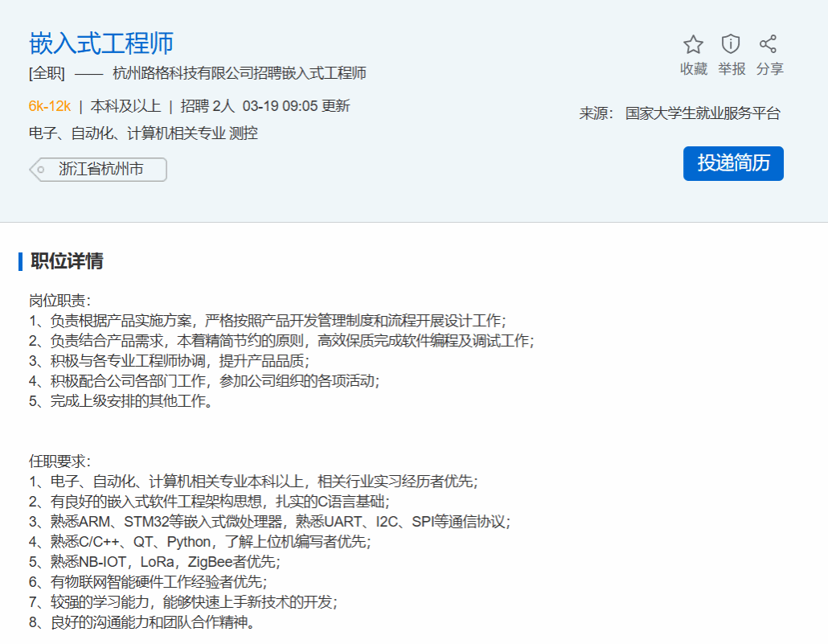Click the 浙江省杭州市 location tag
Image resolution: width=828 pixels, height=644 pixels.
[101, 170]
